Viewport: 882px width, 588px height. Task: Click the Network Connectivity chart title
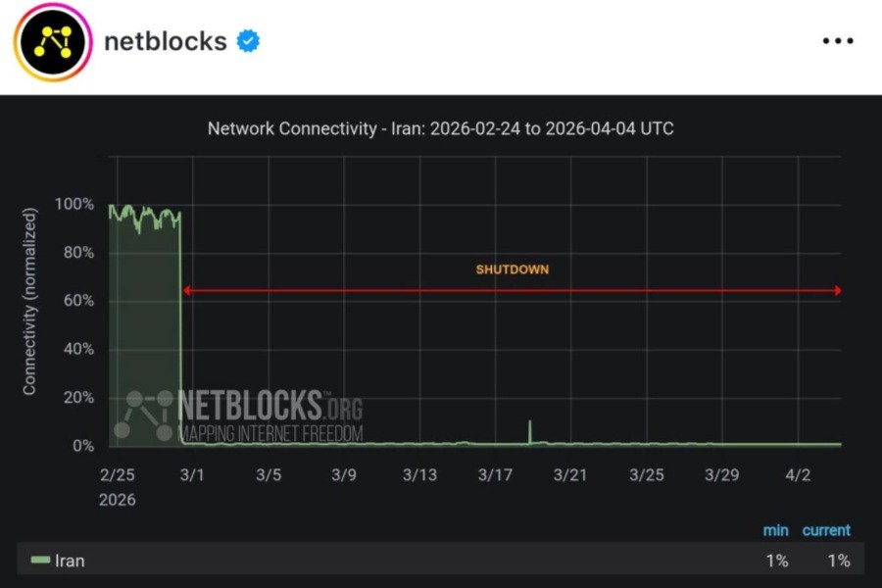440,129
